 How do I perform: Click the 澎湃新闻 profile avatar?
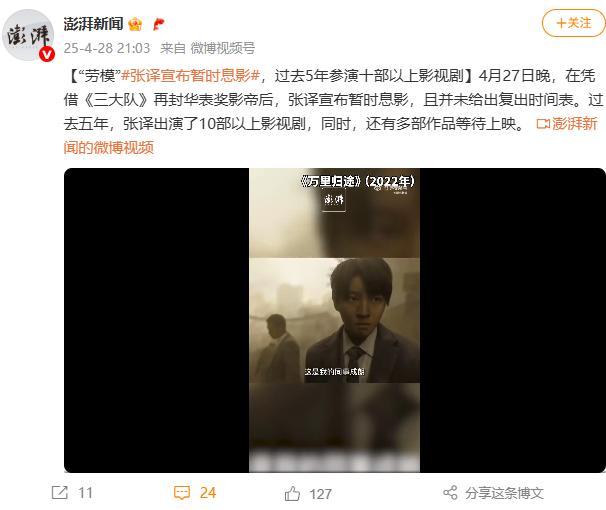(x=28, y=35)
